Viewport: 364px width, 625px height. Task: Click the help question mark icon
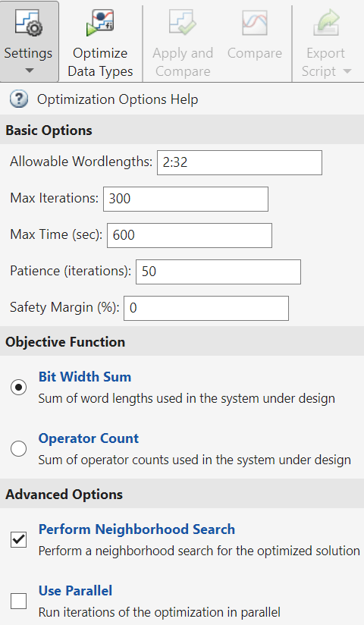click(x=19, y=99)
